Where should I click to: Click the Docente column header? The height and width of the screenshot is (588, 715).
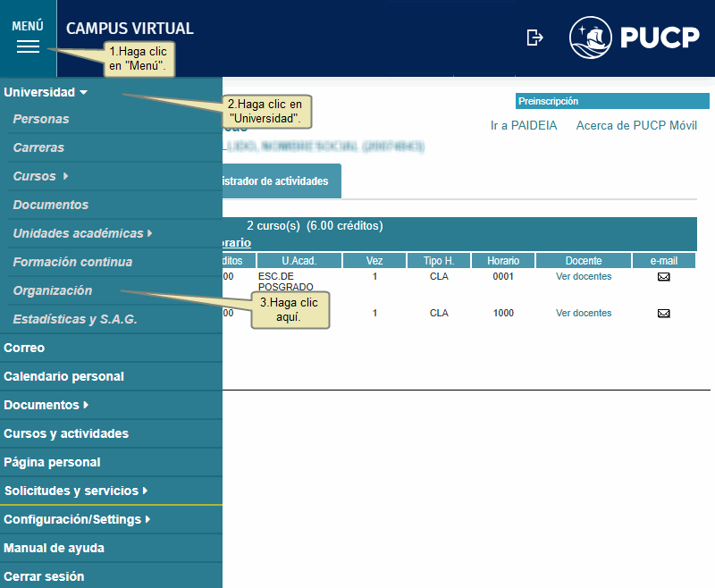pyautogui.click(x=584, y=261)
